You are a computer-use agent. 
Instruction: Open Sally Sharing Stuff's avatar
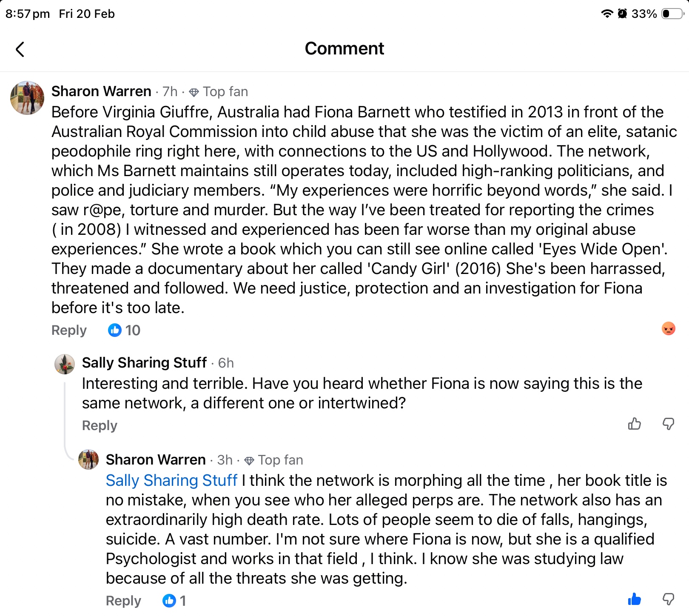(x=65, y=364)
